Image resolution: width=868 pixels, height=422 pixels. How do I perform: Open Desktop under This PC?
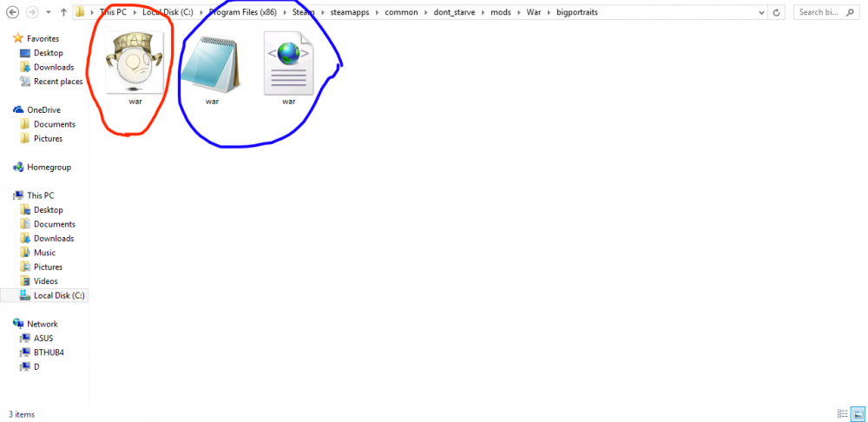pos(48,210)
